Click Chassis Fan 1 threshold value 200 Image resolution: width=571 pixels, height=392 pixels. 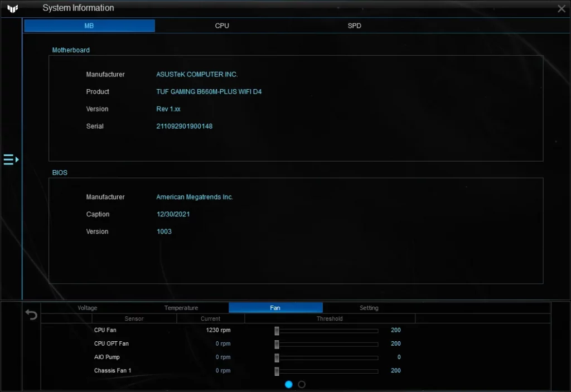click(396, 370)
